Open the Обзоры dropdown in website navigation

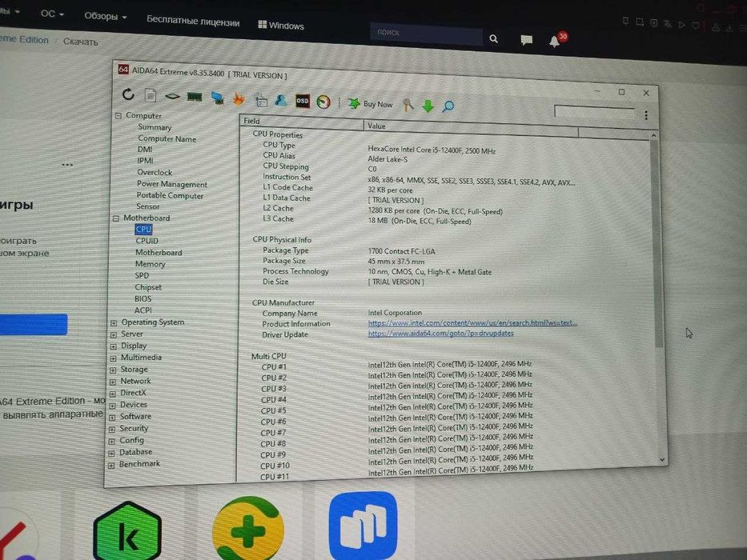tap(106, 16)
